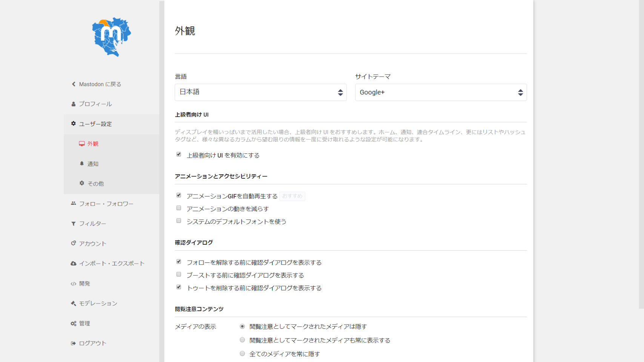The height and width of the screenshot is (362, 644).
Task: Click the sign-out icon beside ログアウト
Action: [74, 343]
